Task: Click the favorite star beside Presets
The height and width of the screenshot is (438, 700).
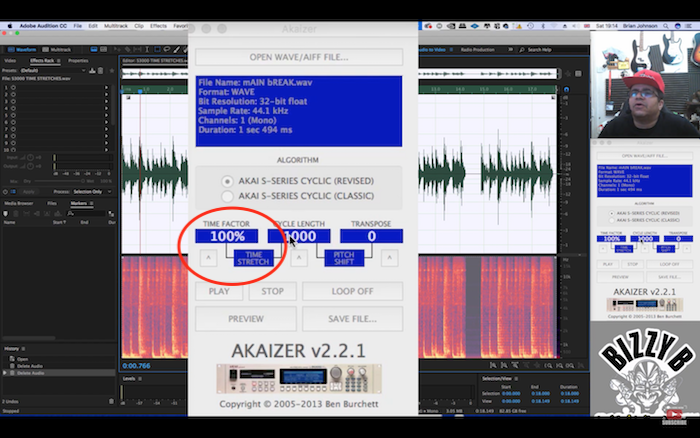Action: pos(112,71)
